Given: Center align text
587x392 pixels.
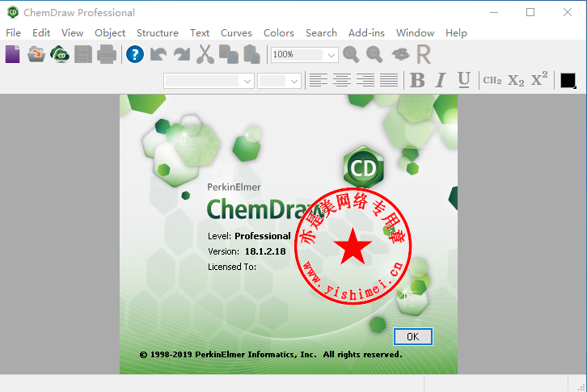Looking at the screenshot, I should 342,80.
